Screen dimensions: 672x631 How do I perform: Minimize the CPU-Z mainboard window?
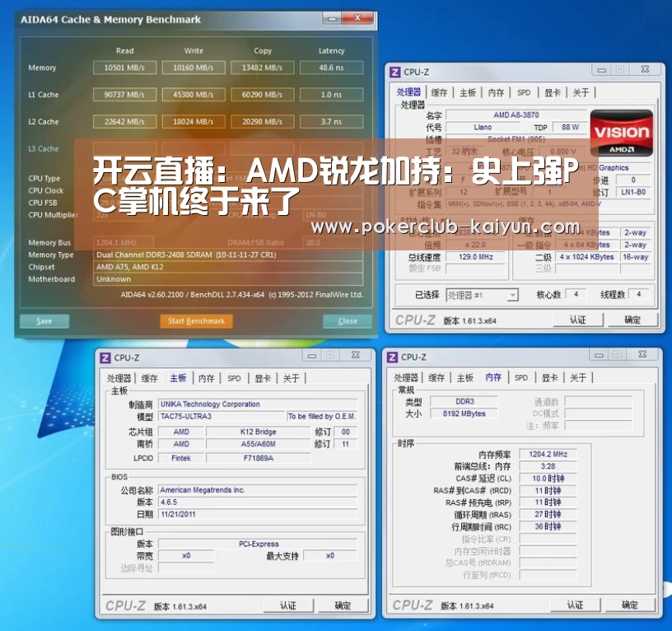tap(312, 355)
